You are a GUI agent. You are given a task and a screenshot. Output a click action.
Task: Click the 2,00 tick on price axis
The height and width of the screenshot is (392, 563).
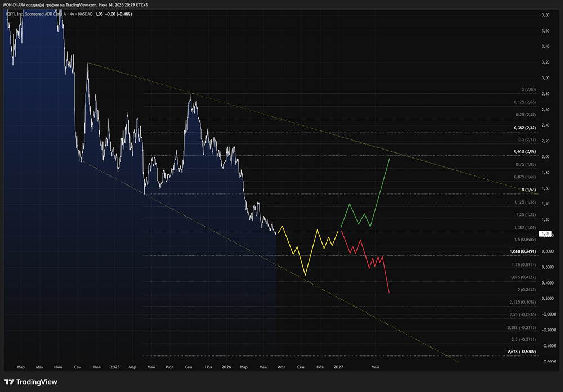click(546, 157)
